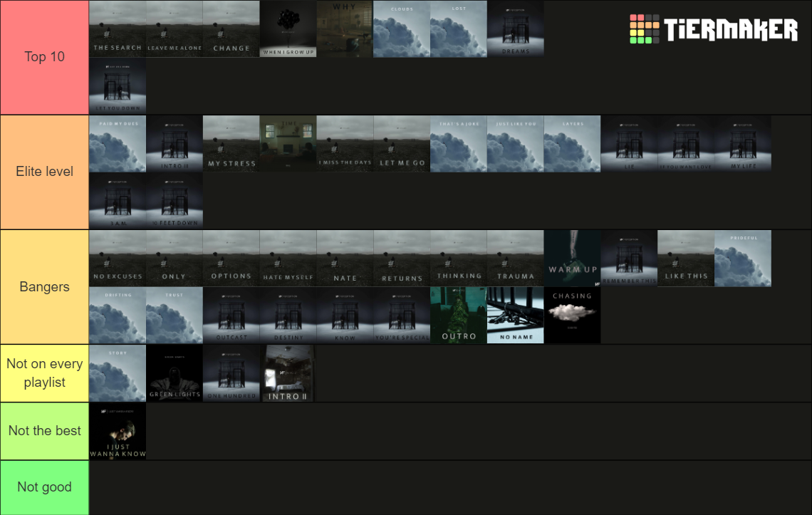The height and width of the screenshot is (515, 812).
Task: Click the Not on every playlist label
Action: (x=45, y=373)
